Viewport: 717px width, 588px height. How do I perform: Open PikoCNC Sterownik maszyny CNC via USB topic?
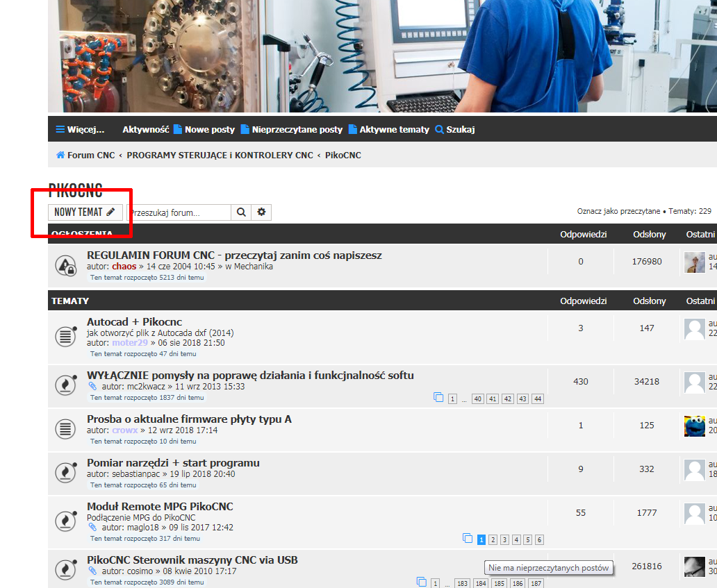pyautogui.click(x=192, y=560)
